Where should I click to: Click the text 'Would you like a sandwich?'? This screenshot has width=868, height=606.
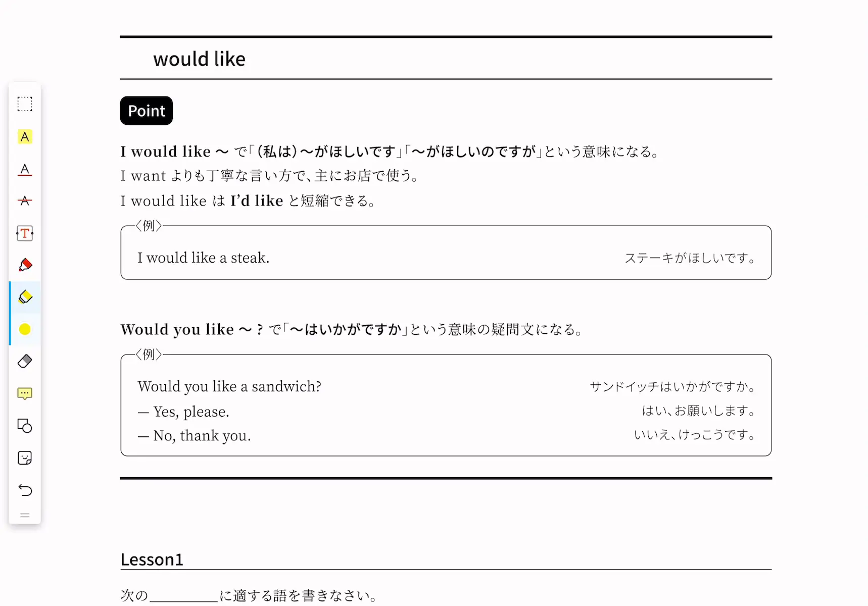pos(229,386)
